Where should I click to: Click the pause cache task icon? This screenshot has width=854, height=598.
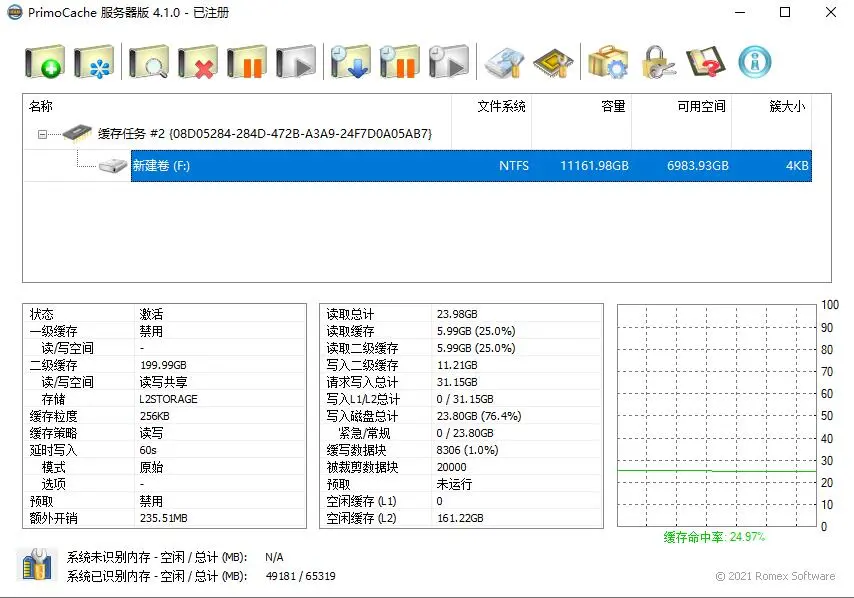coord(247,62)
